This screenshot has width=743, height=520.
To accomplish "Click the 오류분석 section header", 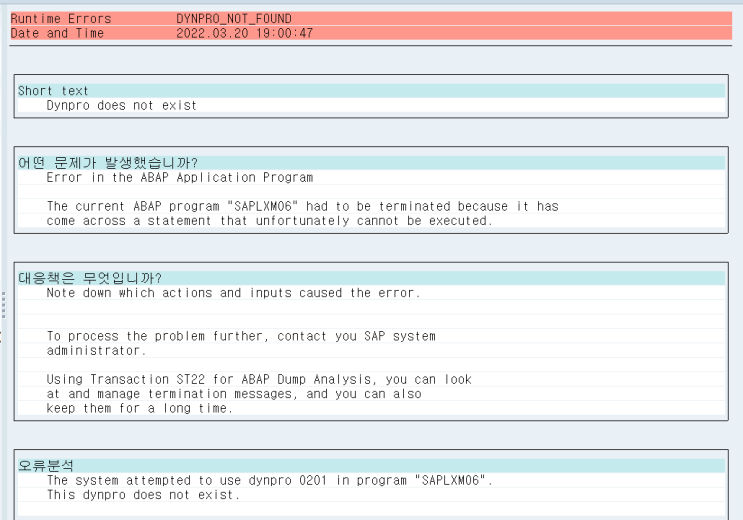I will point(46,466).
